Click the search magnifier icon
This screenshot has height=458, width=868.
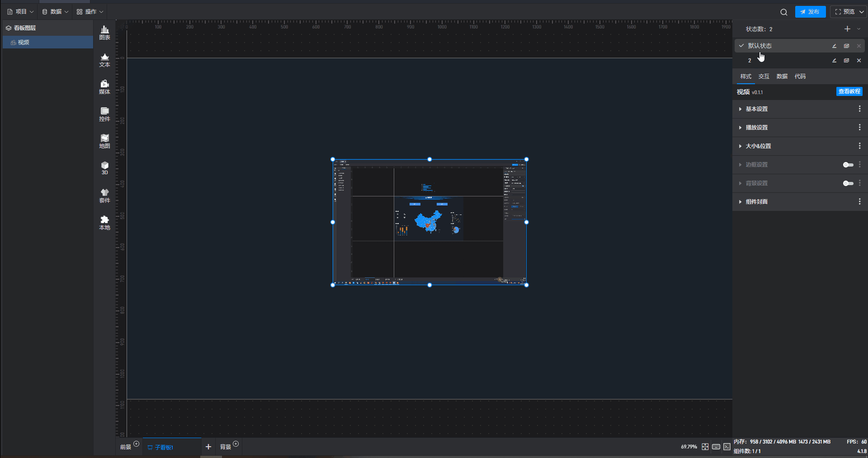coord(784,12)
